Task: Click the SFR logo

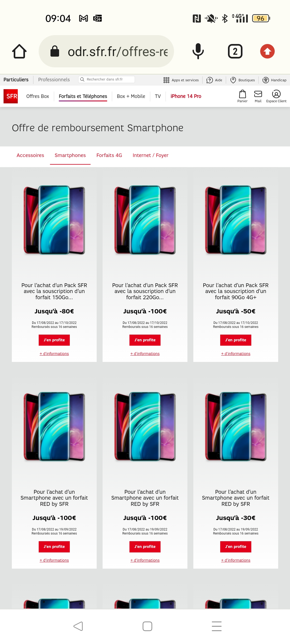Action: [11, 96]
